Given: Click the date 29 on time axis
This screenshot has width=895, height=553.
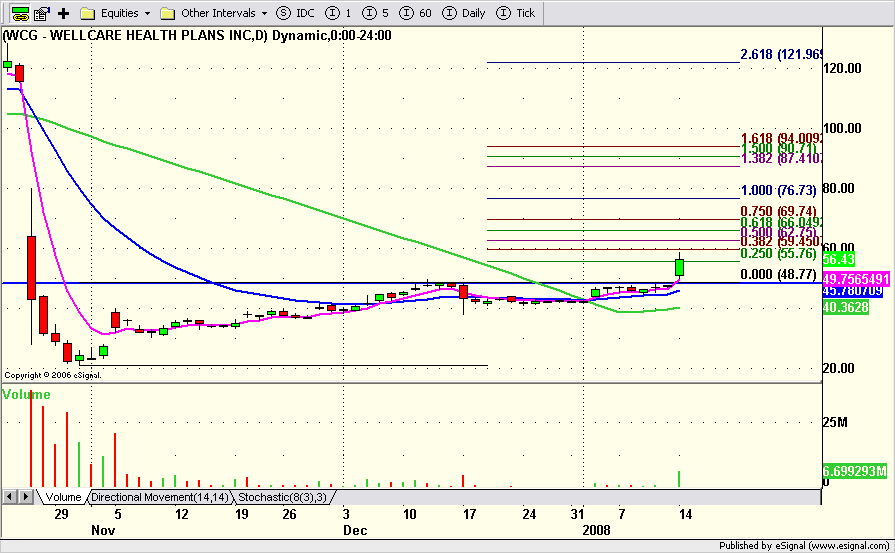Looking at the screenshot, I should click(x=61, y=514).
